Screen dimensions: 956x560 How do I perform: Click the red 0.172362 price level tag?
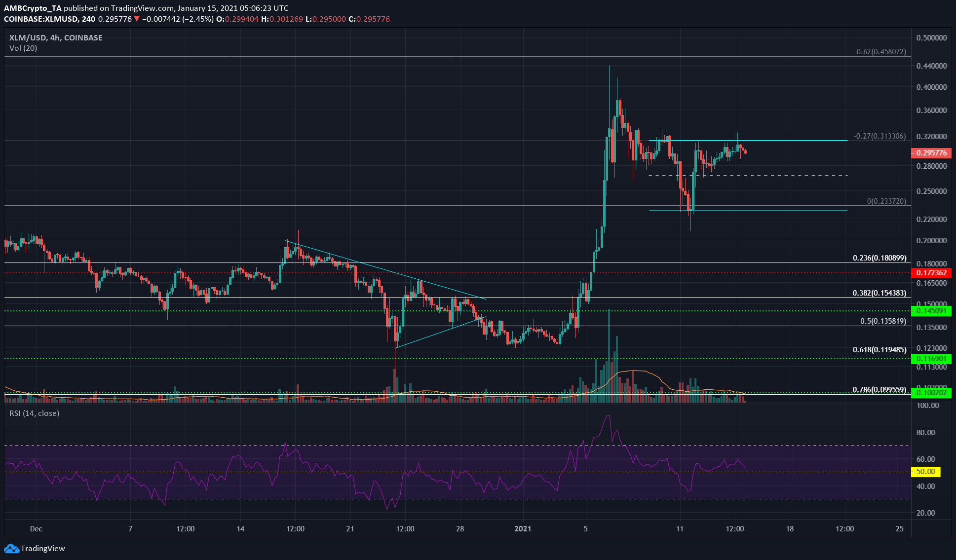[931, 273]
